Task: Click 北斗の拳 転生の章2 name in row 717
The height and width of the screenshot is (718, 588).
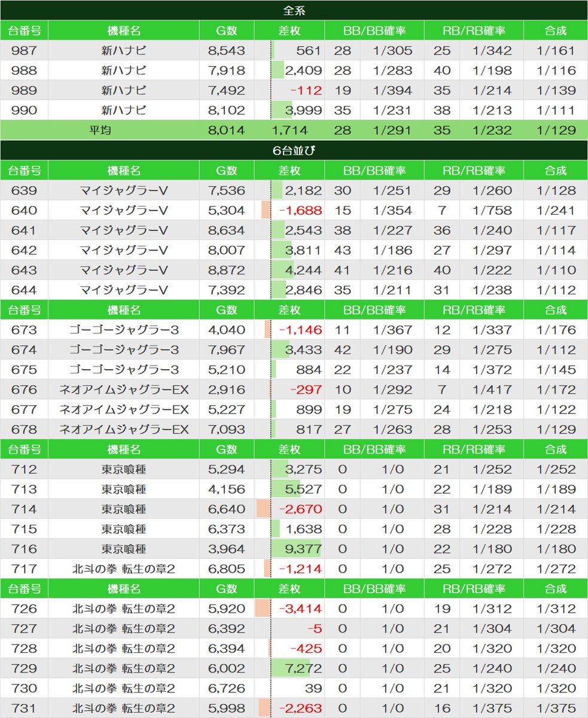Action: click(x=124, y=569)
